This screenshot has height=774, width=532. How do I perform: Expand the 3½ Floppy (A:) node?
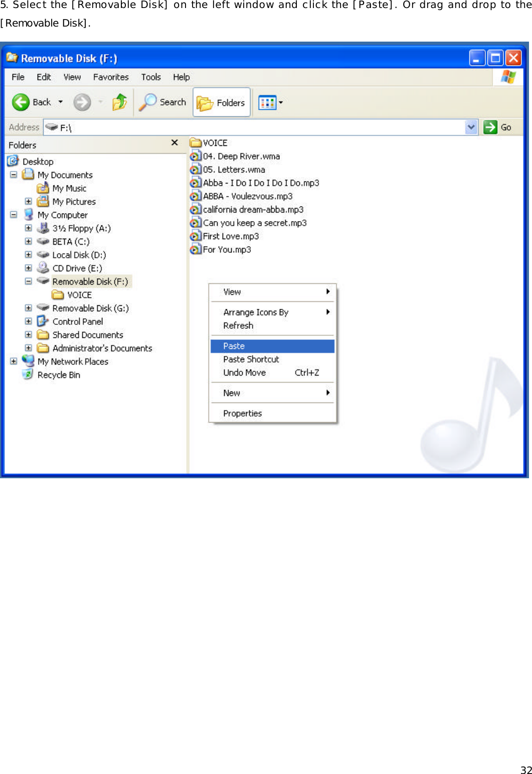[29, 228]
